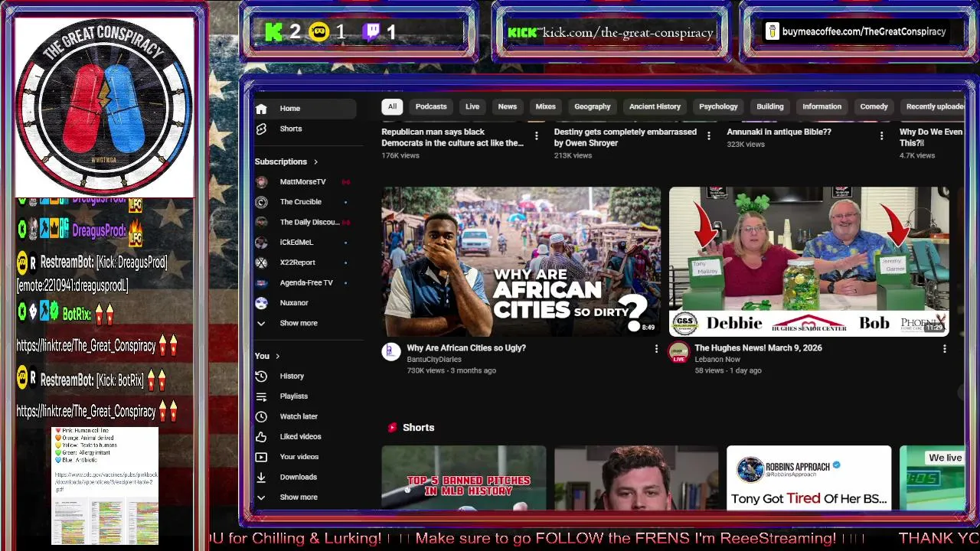Click the Twitch icon in viewer counter

point(371,32)
